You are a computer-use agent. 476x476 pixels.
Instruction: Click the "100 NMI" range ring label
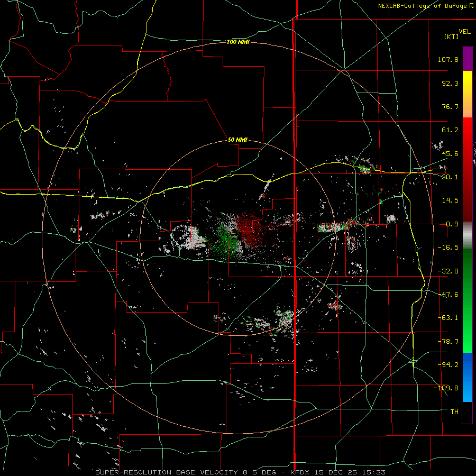pyautogui.click(x=238, y=42)
